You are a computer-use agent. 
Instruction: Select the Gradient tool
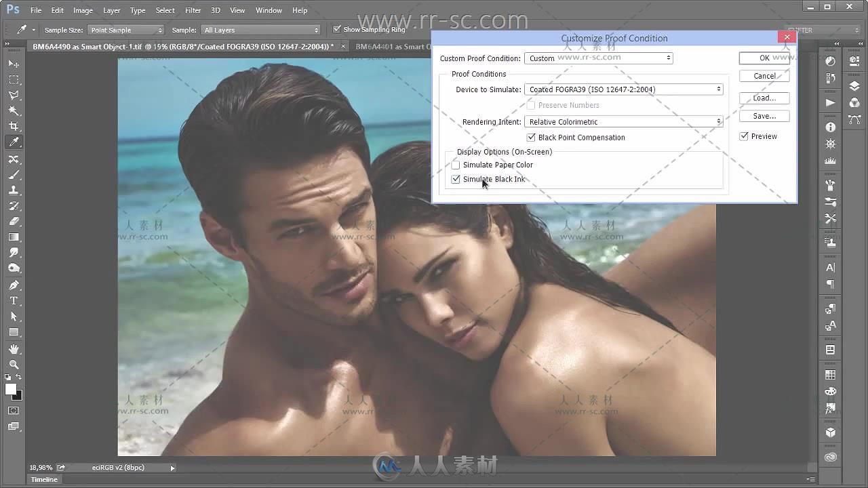coord(14,237)
